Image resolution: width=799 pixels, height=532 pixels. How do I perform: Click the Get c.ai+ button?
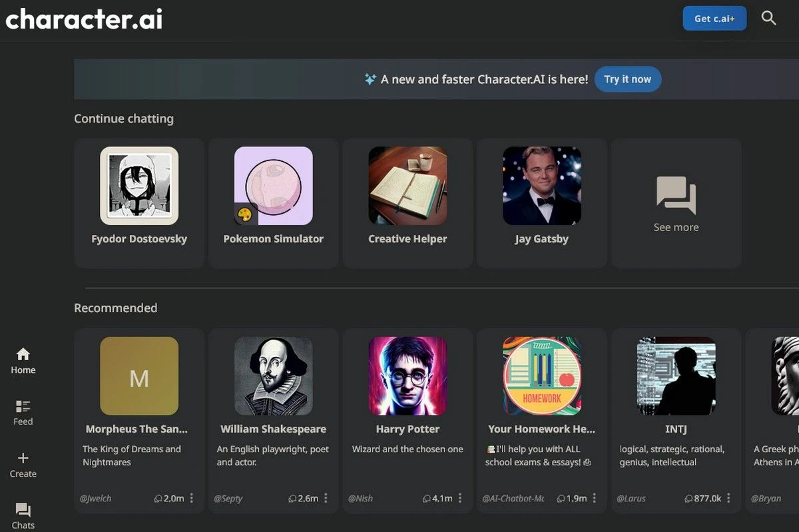coord(714,19)
